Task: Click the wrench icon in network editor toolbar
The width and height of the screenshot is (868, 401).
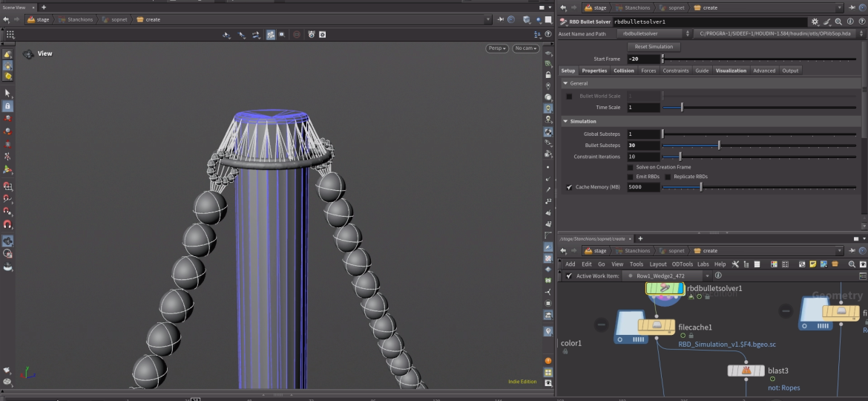Action: 735,264
